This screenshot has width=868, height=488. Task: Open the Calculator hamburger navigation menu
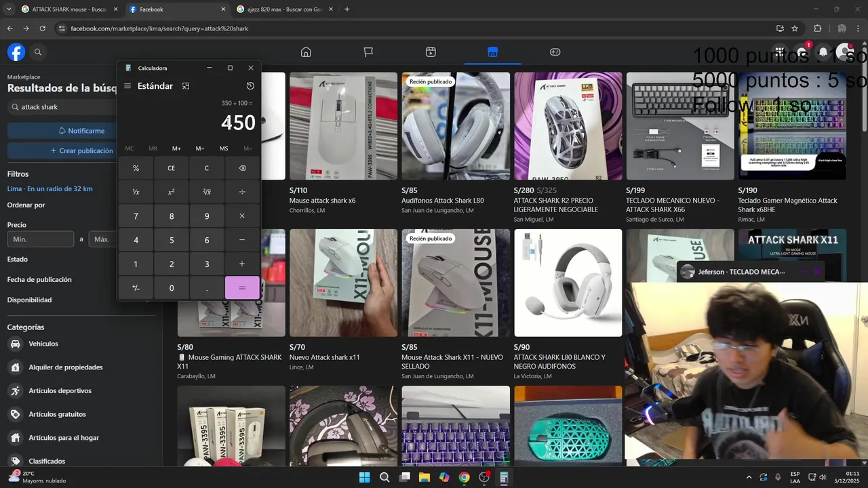[x=127, y=86]
